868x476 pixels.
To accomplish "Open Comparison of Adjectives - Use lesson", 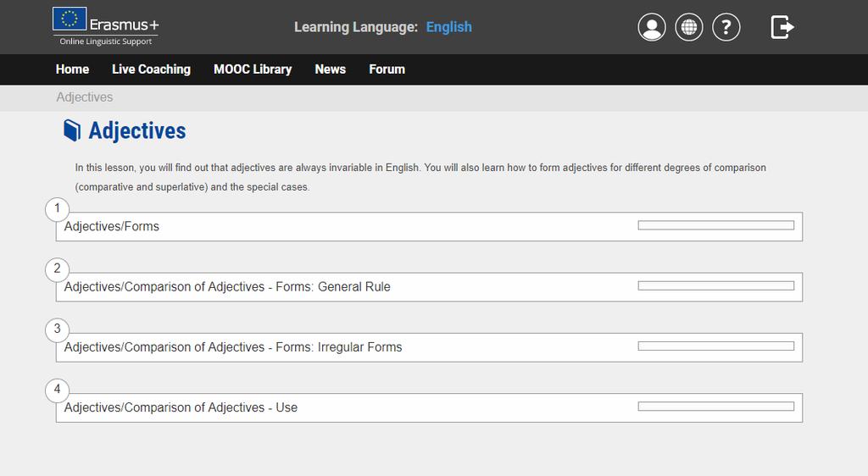I will pyautogui.click(x=429, y=407).
